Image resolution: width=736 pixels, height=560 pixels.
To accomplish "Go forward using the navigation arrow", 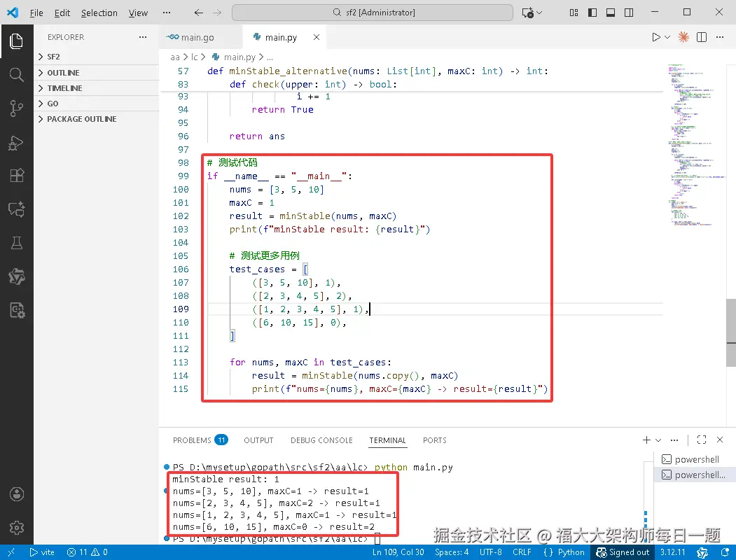I will (217, 13).
